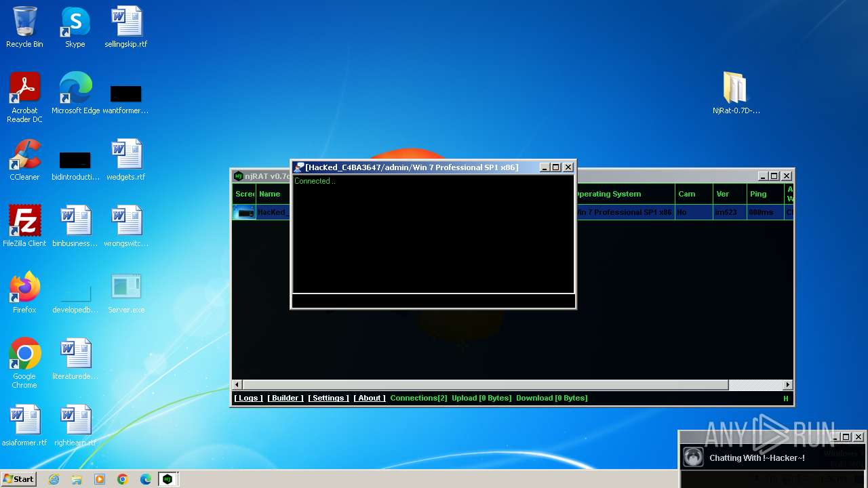
Task: Click the Chatting With !~Hacker~! avatar
Action: click(693, 457)
